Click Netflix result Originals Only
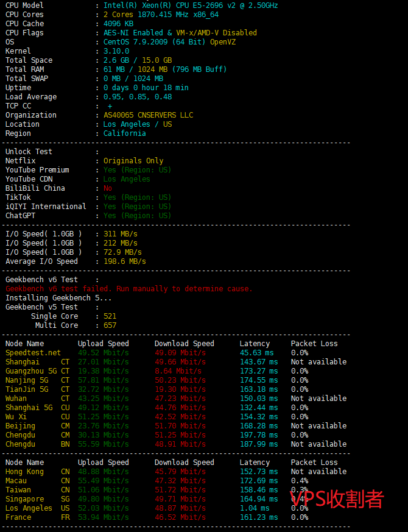 pyautogui.click(x=133, y=161)
